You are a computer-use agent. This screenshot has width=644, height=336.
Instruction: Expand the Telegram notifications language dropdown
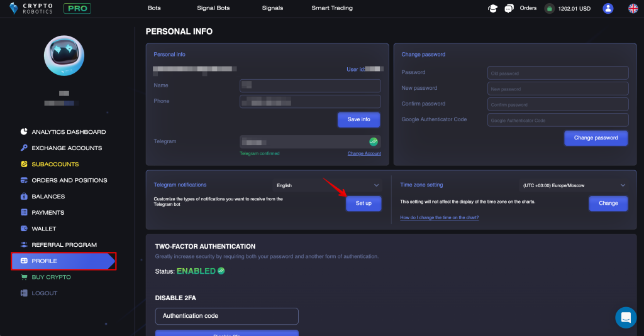pos(328,185)
